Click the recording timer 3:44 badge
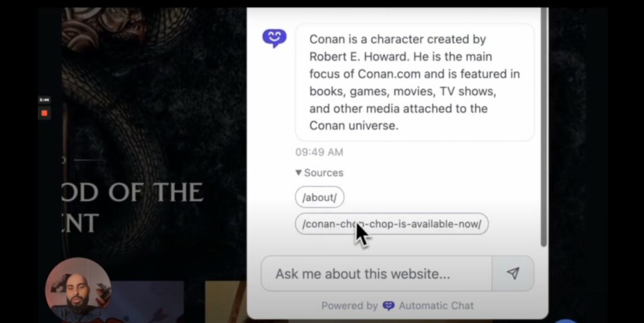 point(45,100)
